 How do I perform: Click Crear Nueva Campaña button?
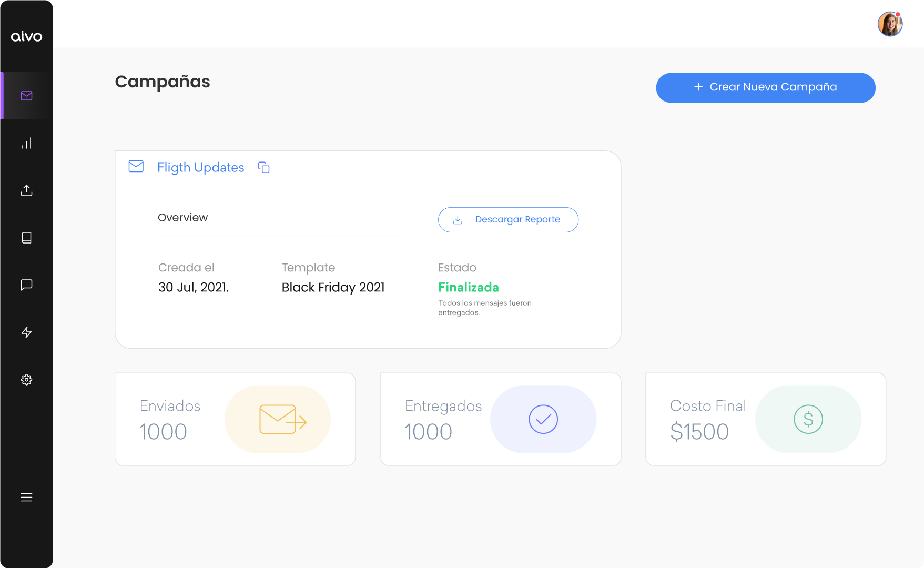[x=765, y=88]
